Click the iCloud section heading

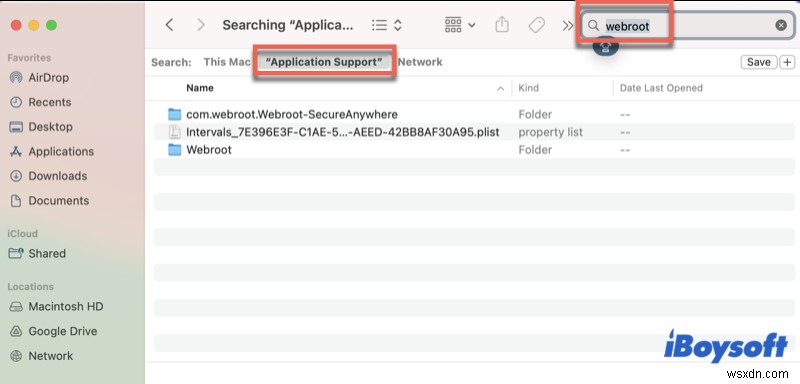click(x=22, y=234)
